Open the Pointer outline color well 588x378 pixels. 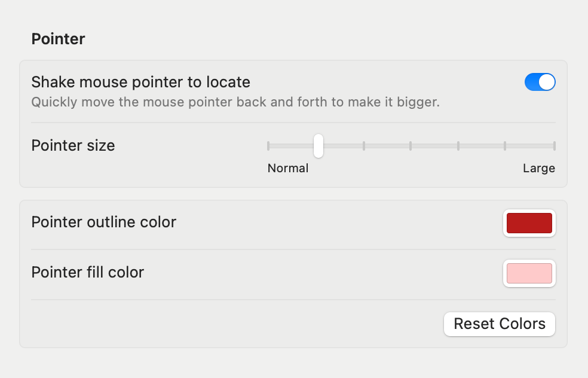click(529, 223)
